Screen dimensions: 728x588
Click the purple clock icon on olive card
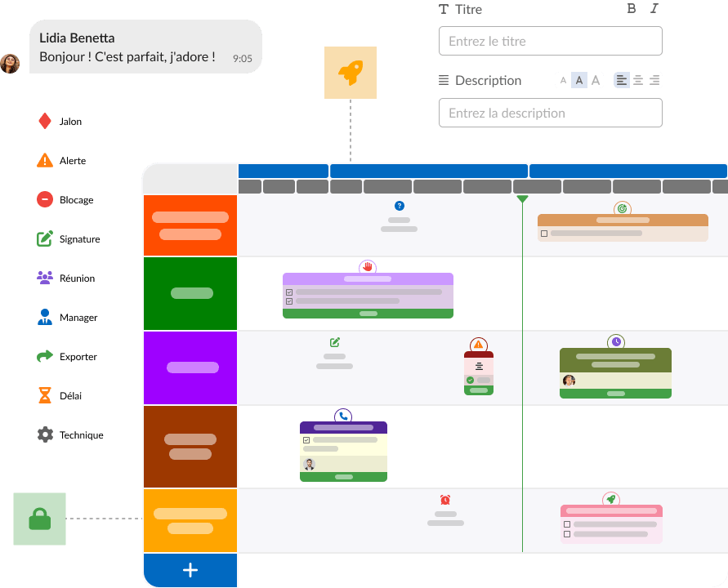616,342
